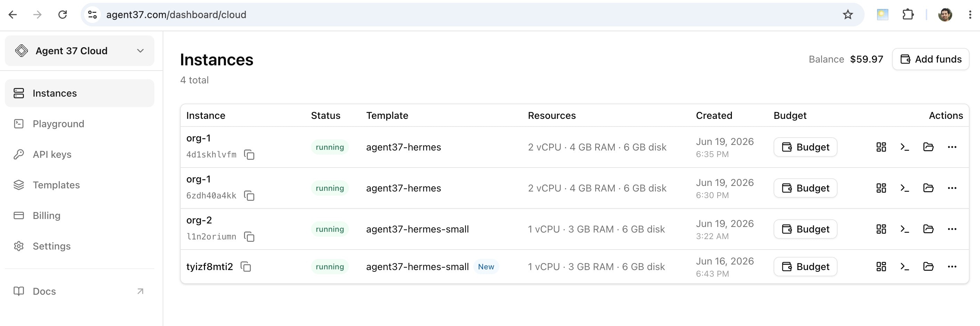980x326 pixels.
Task: Open Templates in the sidebar
Action: pyautogui.click(x=80, y=185)
